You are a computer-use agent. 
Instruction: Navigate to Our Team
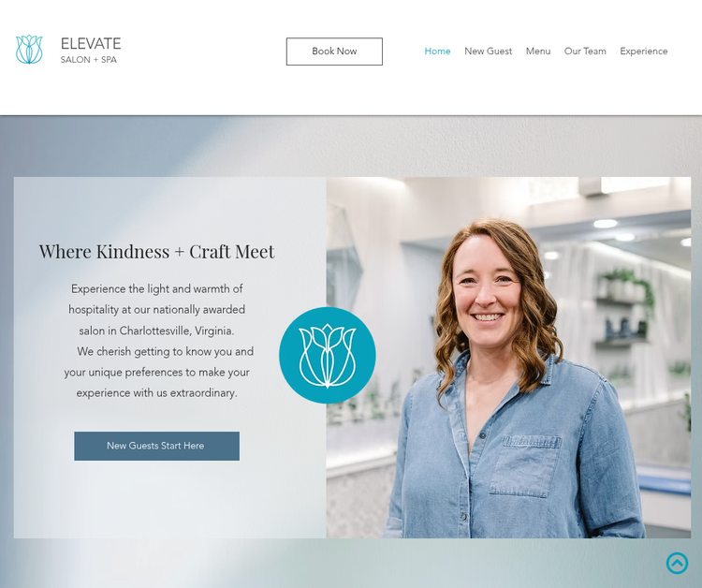(585, 51)
